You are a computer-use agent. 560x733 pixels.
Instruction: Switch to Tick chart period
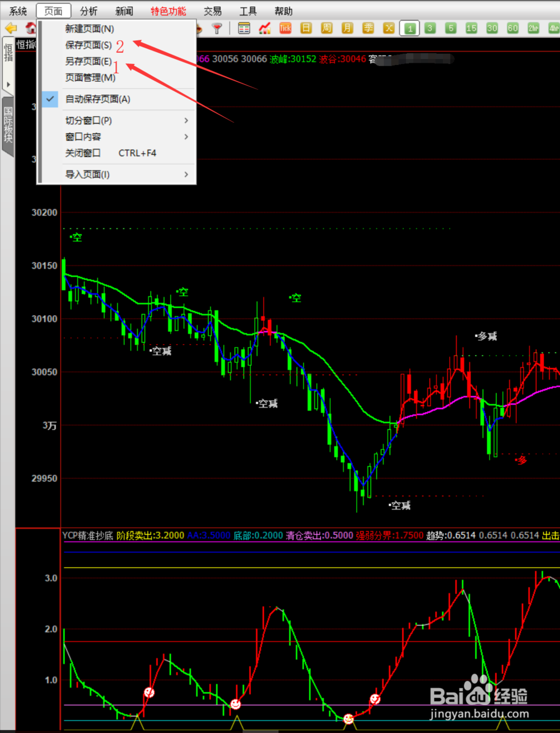pyautogui.click(x=285, y=28)
